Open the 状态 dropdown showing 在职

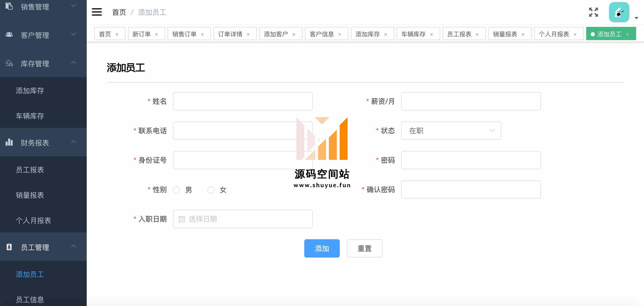click(x=451, y=131)
